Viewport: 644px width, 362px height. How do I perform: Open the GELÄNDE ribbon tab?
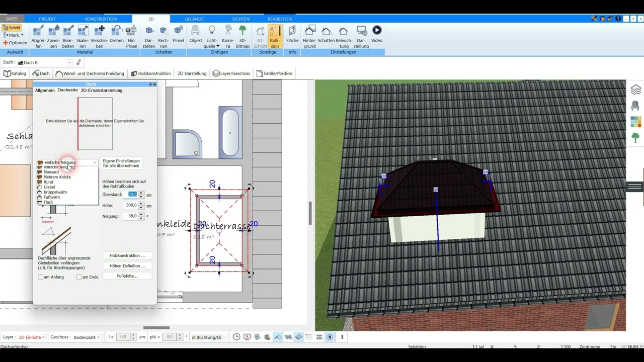pyautogui.click(x=194, y=19)
